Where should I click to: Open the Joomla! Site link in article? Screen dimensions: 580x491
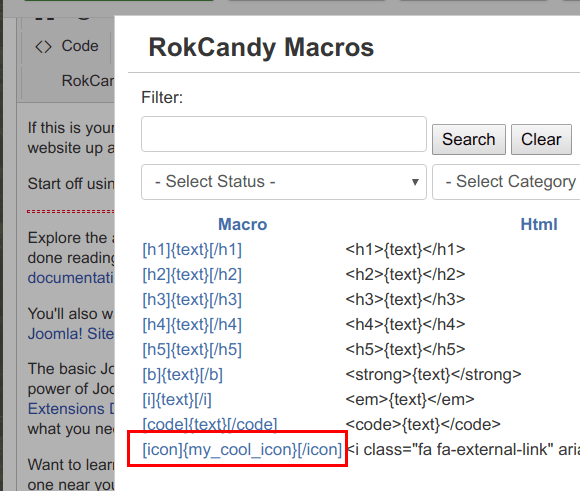[71, 334]
